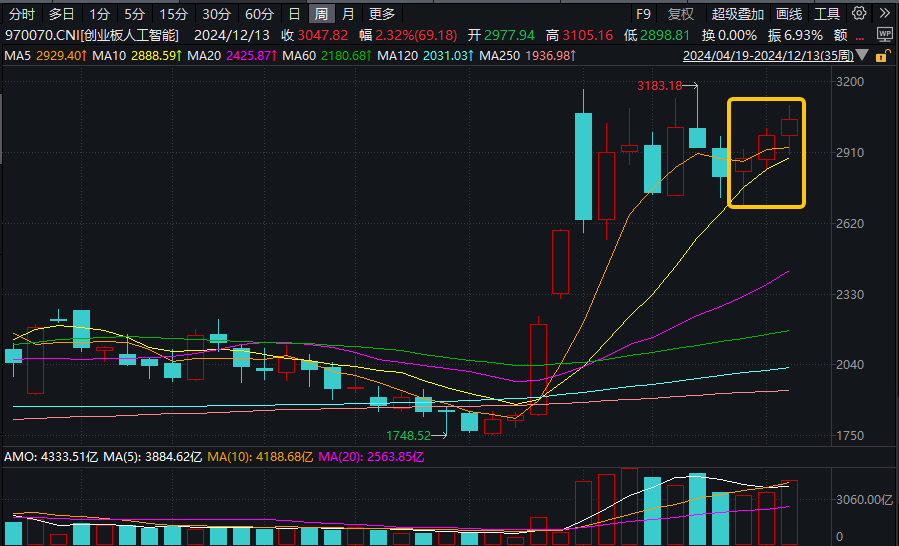This screenshot has height=546, width=899.
Task: Switch to the 月 monthly period
Action: click(347, 14)
